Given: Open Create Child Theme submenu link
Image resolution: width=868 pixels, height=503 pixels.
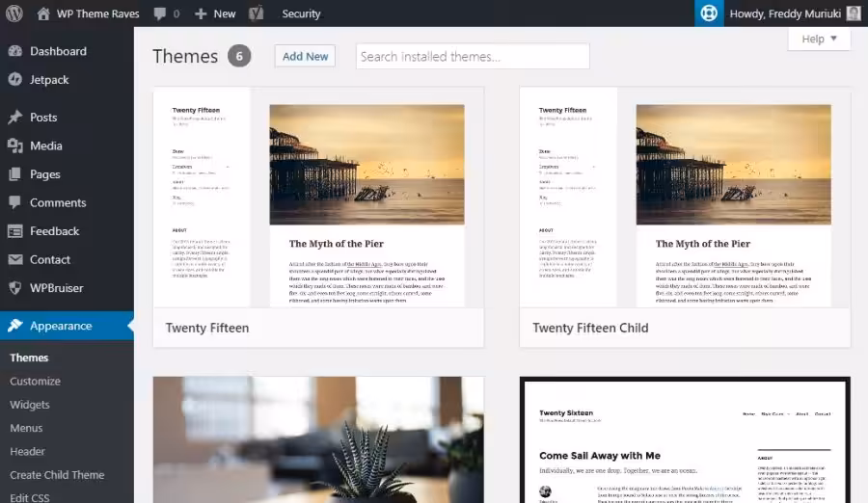Looking at the screenshot, I should pos(57,475).
